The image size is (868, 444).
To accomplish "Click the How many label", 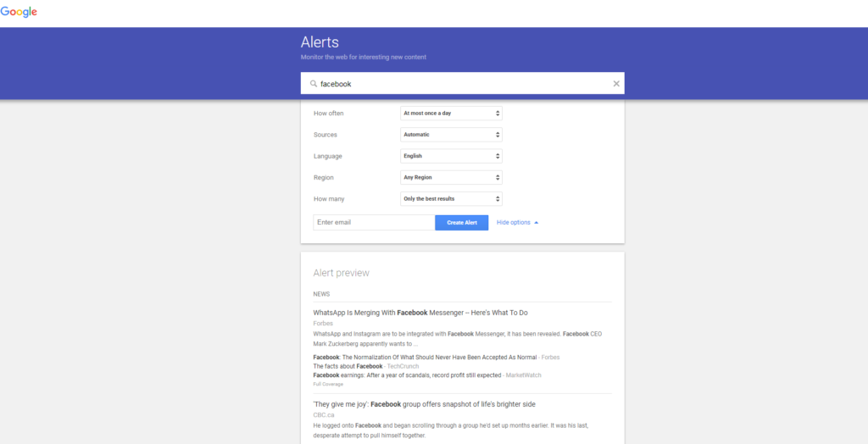I will tap(329, 199).
